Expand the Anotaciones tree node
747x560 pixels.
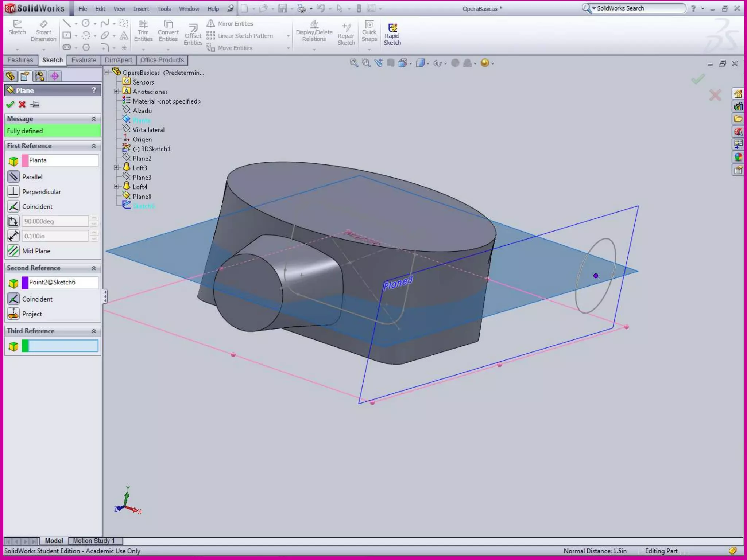116,92
